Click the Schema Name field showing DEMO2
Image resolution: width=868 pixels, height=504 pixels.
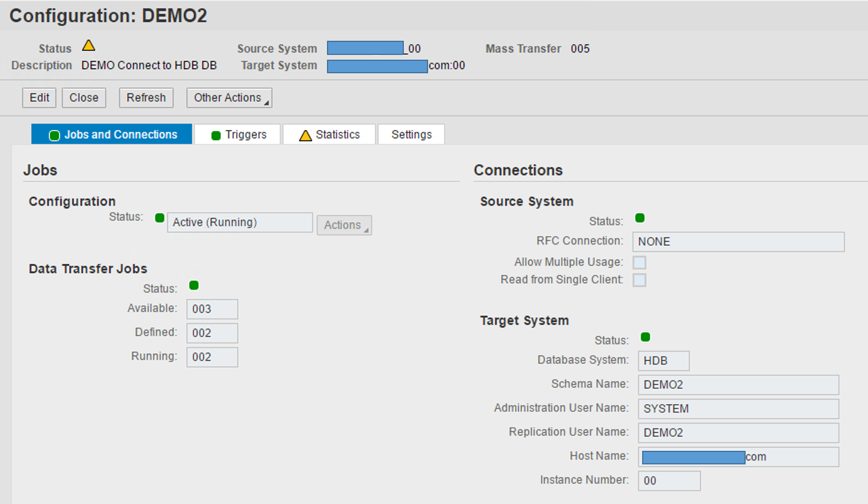(738, 384)
